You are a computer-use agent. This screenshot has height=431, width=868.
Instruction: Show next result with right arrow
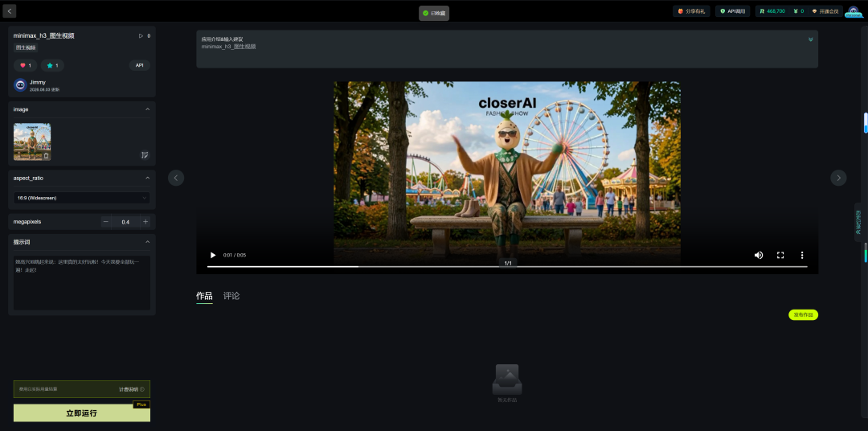(838, 178)
